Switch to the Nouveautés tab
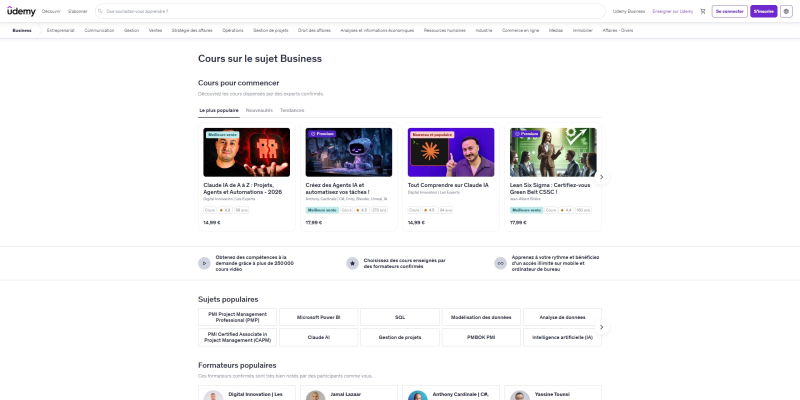The image size is (800, 400). coord(259,110)
